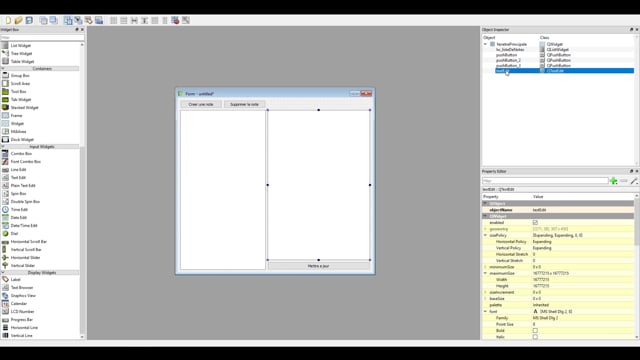Click the Open Form folder icon

(x=18, y=20)
